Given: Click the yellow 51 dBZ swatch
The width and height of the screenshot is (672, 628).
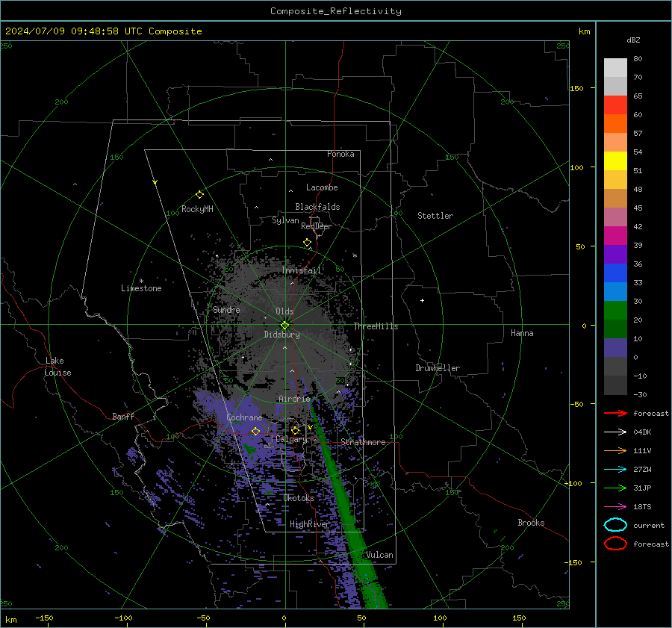Looking at the screenshot, I should click(615, 161).
